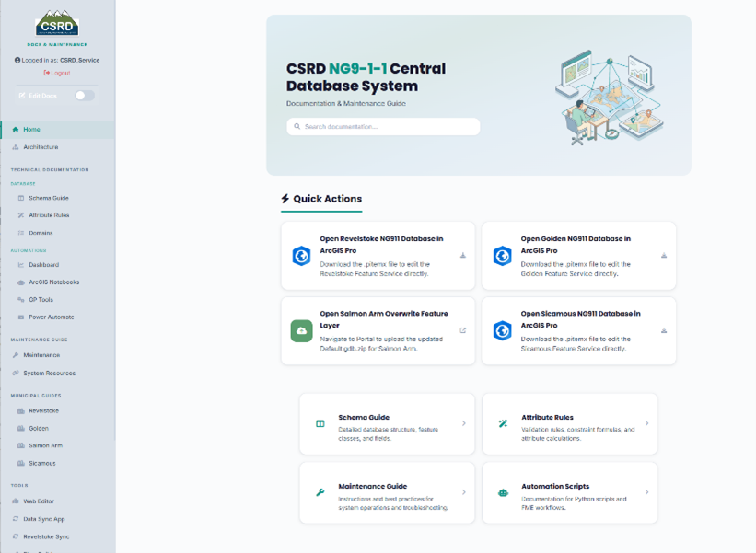
Task: Click the hero illustration of GIS maps
Action: (x=610, y=98)
